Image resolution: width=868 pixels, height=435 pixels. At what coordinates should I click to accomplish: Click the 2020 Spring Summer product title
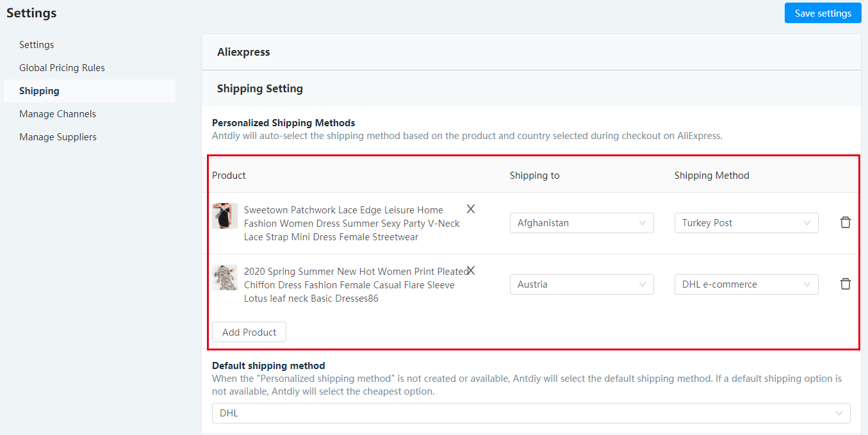pos(356,285)
